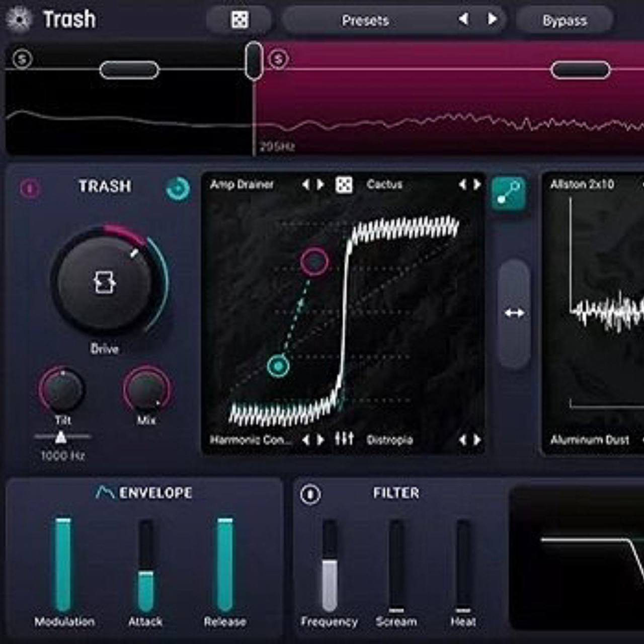Click the module swap arrows handle
This screenshot has width=644, height=644.
[x=514, y=313]
